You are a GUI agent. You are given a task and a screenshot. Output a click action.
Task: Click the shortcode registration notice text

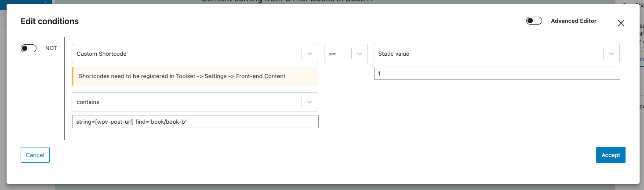[x=182, y=76]
